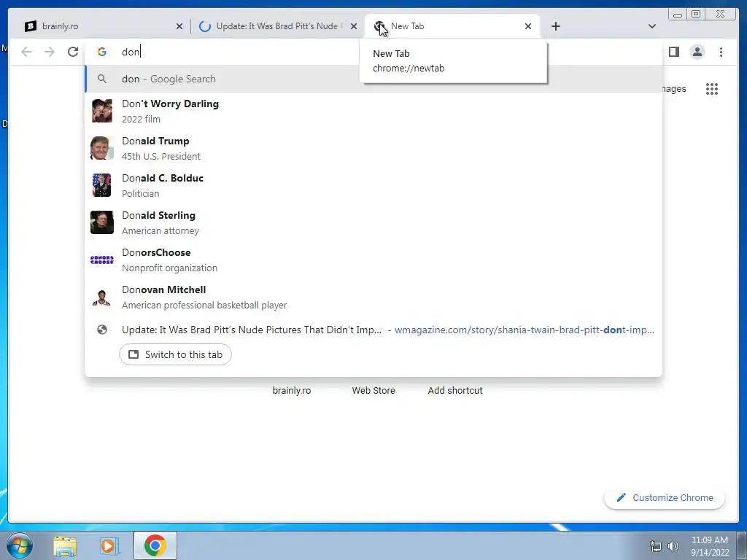Click into the address bar text 'don'
This screenshot has height=560, width=747.
[131, 52]
